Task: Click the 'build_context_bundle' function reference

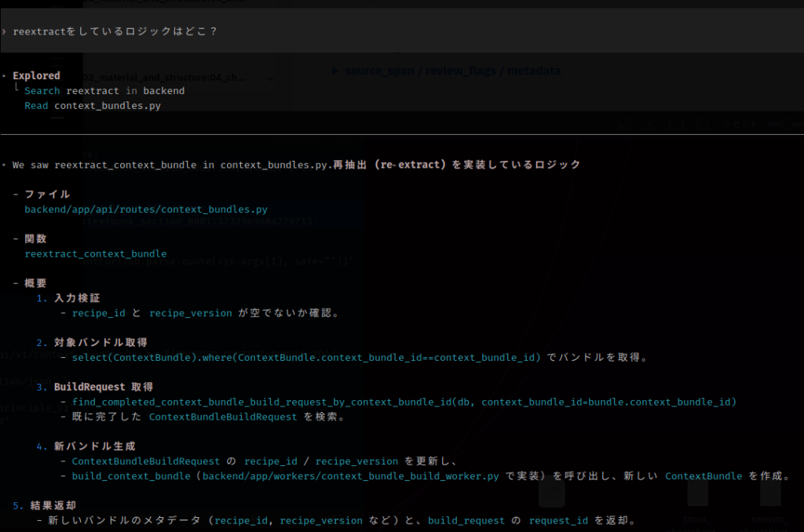Action: click(131, 476)
